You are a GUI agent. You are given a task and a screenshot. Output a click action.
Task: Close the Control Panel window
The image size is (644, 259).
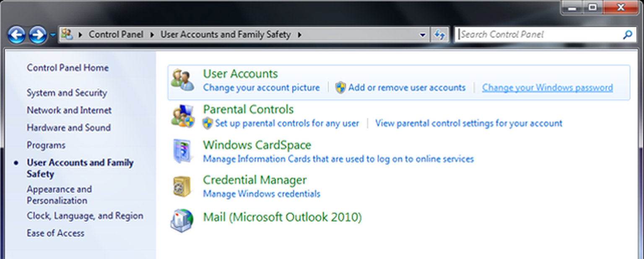click(621, 7)
